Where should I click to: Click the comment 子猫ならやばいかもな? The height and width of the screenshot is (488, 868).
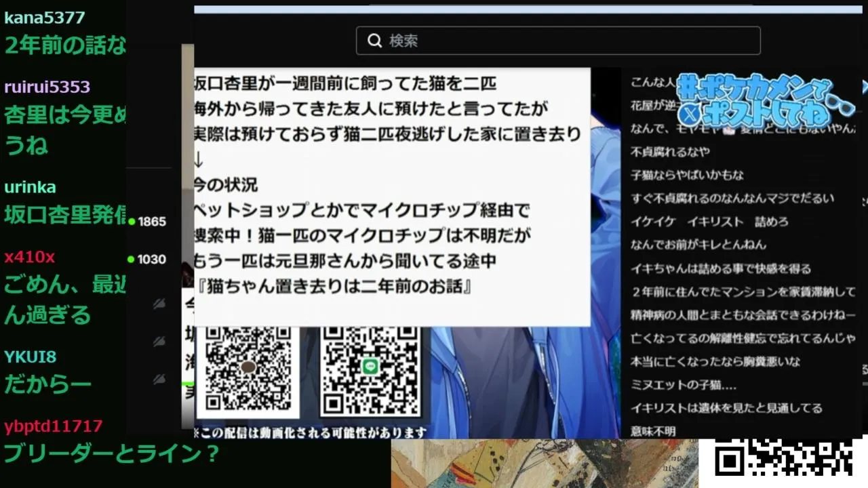pos(687,175)
